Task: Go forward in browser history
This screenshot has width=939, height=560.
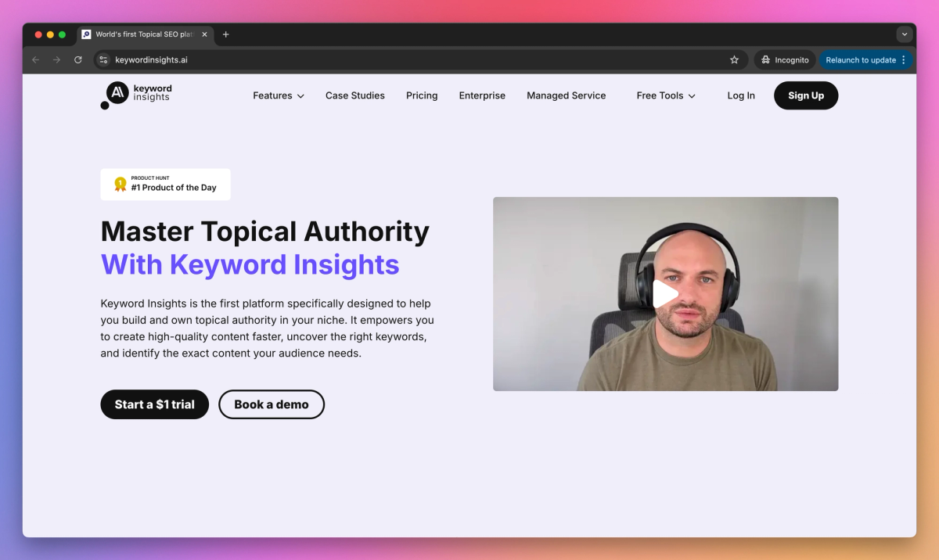Action: pyautogui.click(x=56, y=59)
